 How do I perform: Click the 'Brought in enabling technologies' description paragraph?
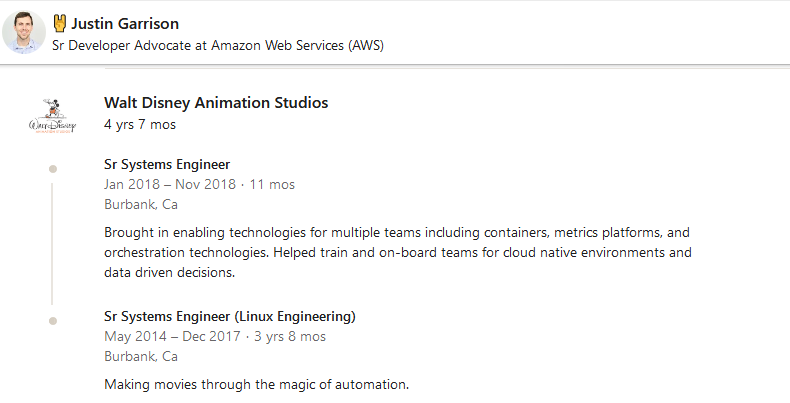[397, 251]
